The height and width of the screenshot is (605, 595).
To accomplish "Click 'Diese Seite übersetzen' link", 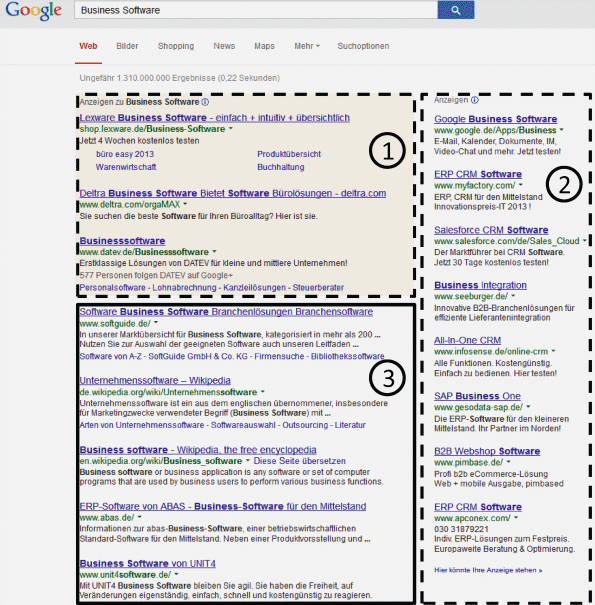I will coord(299,461).
